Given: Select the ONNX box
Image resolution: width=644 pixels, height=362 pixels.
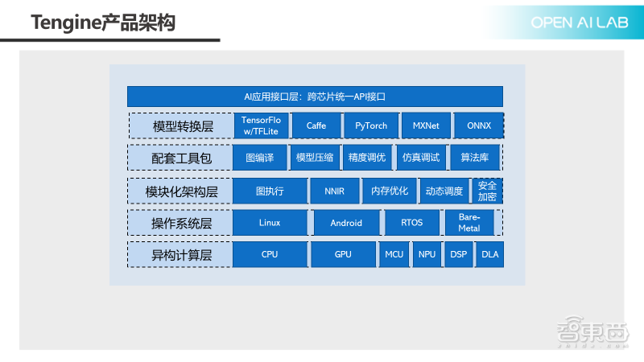Looking at the screenshot, I should (479, 125).
